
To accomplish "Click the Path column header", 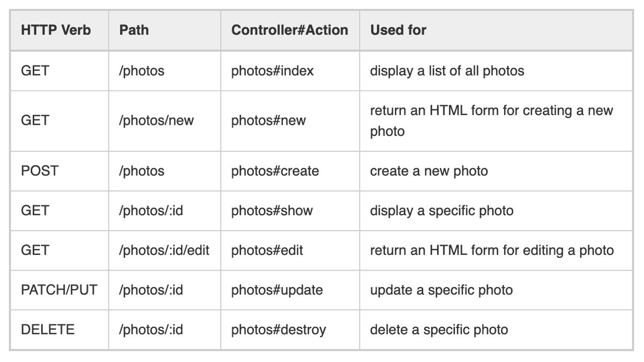I will tap(165, 30).
